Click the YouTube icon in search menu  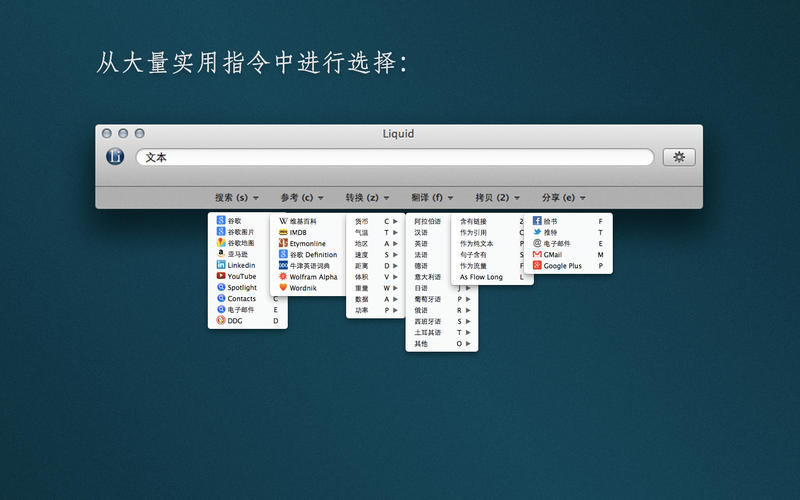(x=221, y=276)
